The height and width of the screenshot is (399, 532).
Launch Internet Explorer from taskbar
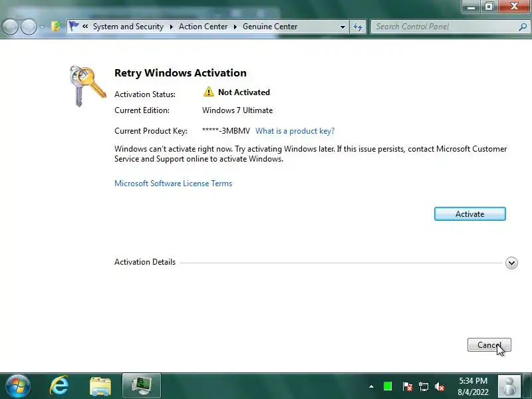click(x=59, y=386)
